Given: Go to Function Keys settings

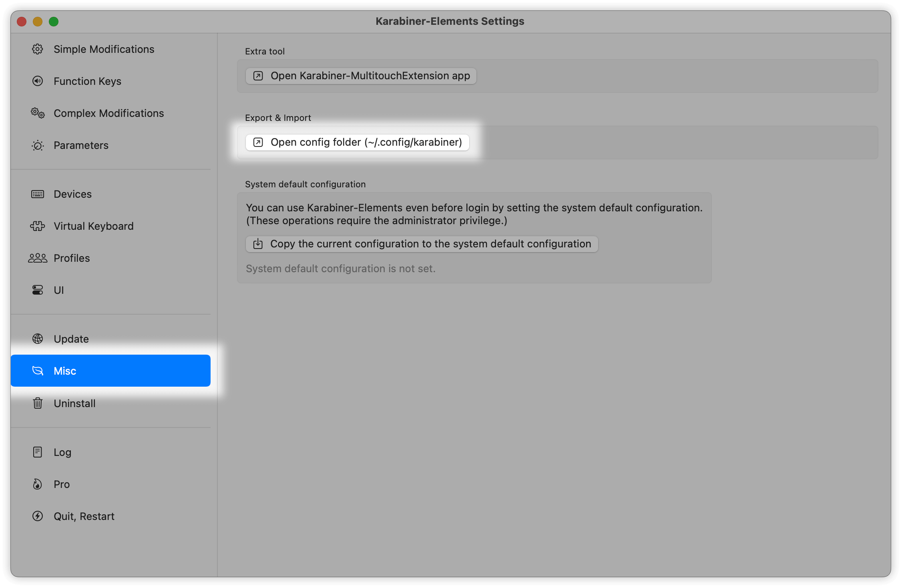Looking at the screenshot, I should point(111,81).
